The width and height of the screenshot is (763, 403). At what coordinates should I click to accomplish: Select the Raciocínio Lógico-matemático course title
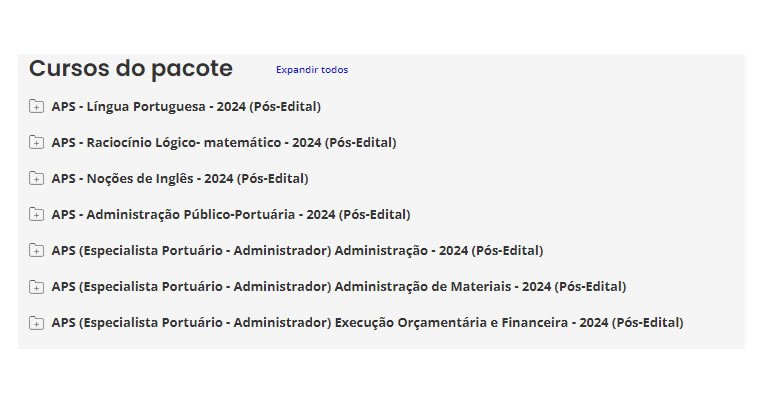point(224,142)
